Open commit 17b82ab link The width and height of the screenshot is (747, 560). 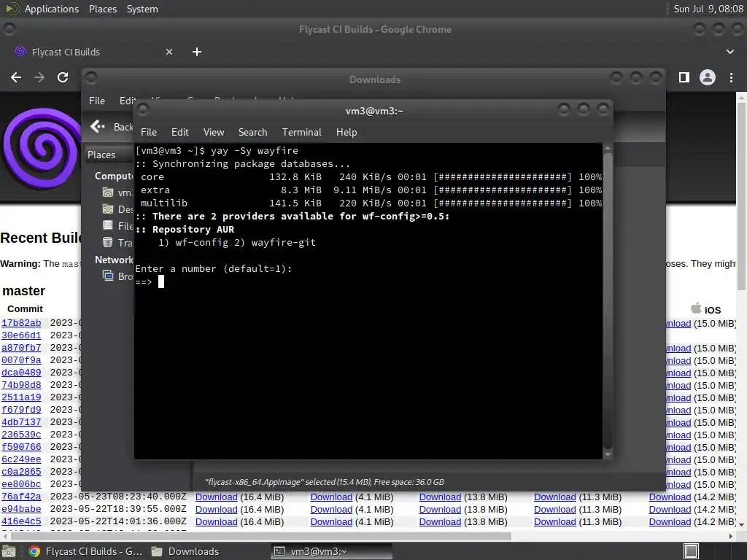pos(21,323)
